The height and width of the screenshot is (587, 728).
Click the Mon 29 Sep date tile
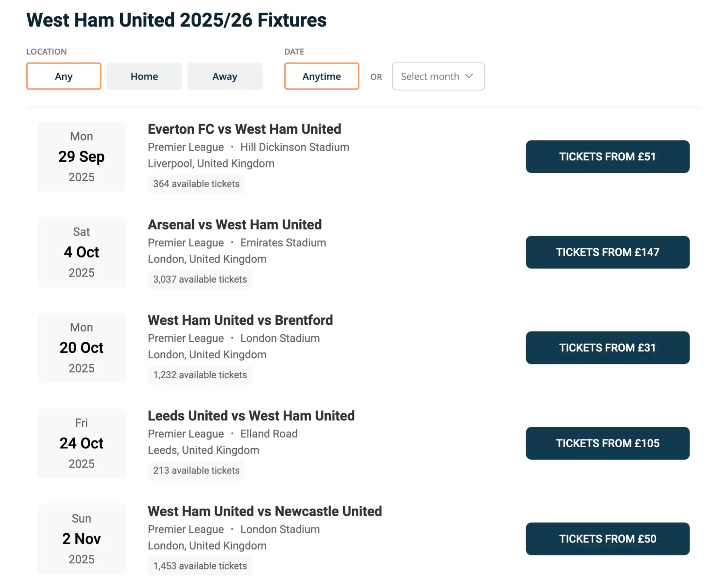coord(81,157)
